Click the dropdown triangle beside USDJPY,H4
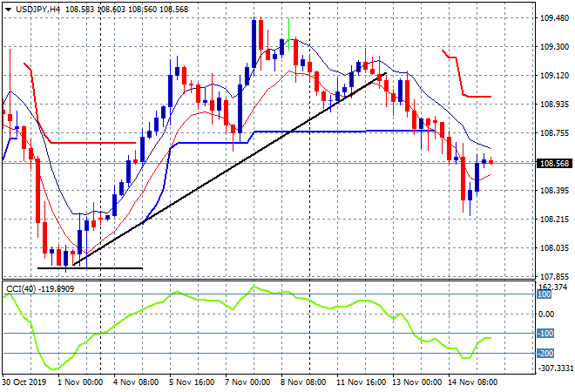Image resolution: width=575 pixels, height=392 pixels. click(x=8, y=10)
